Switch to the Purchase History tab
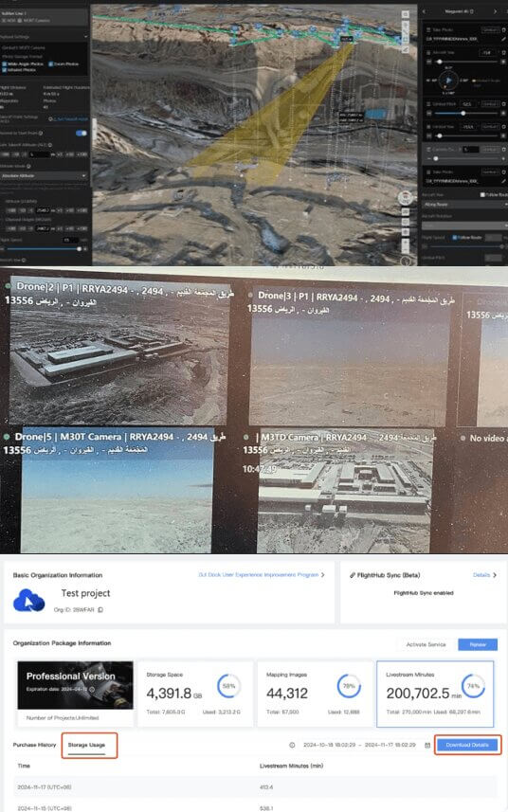Viewport: 508px width, 812px height. click(34, 745)
